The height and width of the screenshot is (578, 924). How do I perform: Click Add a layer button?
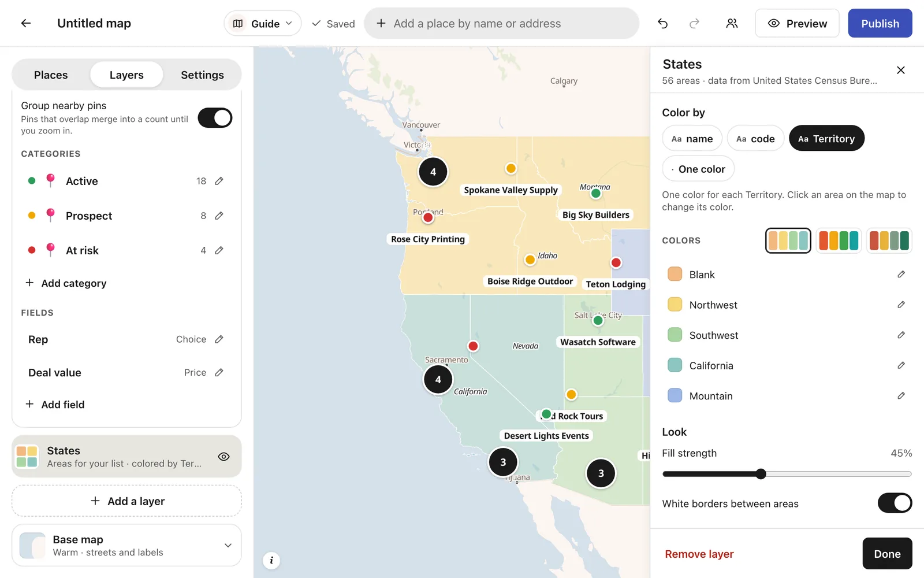pos(126,501)
